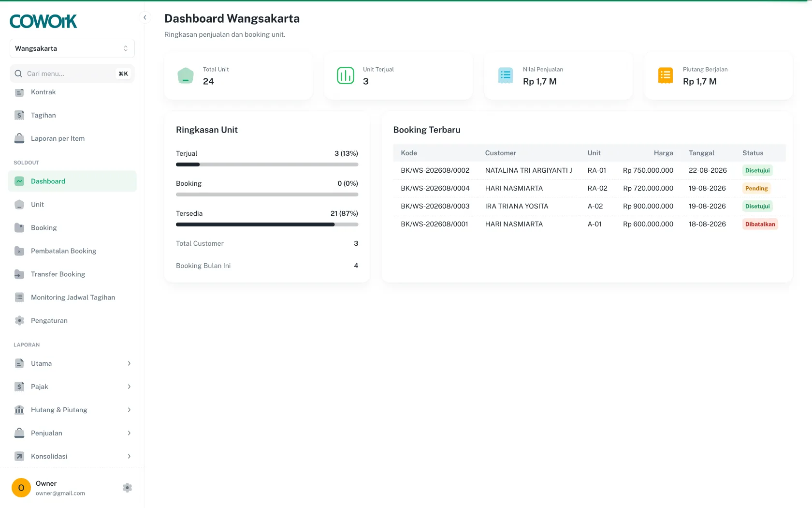Image resolution: width=812 pixels, height=508 pixels.
Task: Click the Unit Terjual bar chart icon
Action: [x=346, y=75]
